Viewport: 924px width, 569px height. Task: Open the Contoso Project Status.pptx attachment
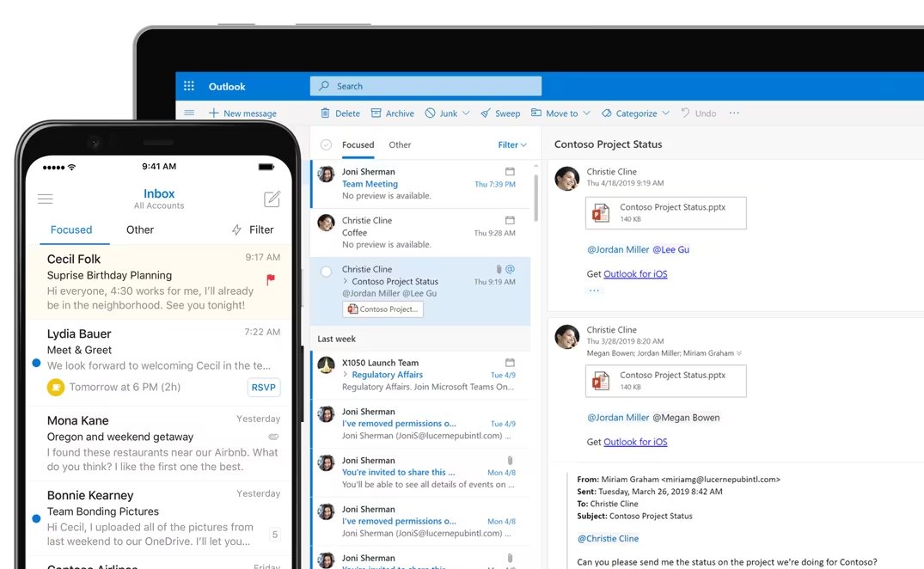point(665,212)
